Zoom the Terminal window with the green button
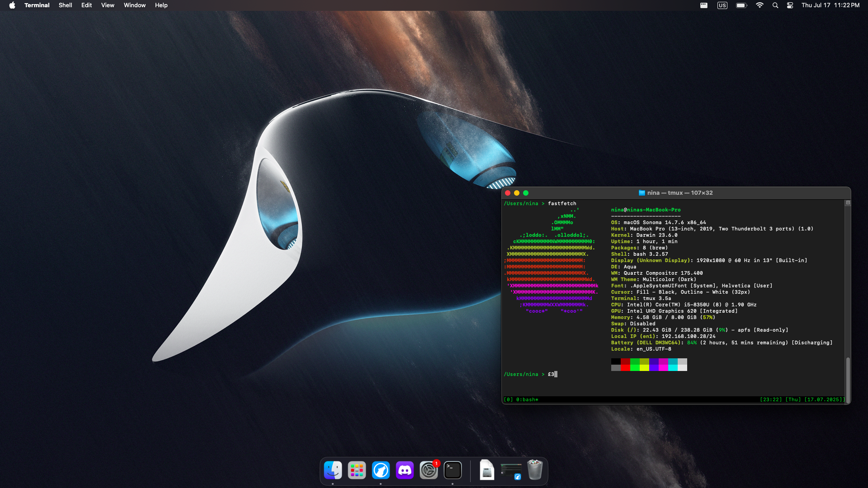 click(x=526, y=193)
